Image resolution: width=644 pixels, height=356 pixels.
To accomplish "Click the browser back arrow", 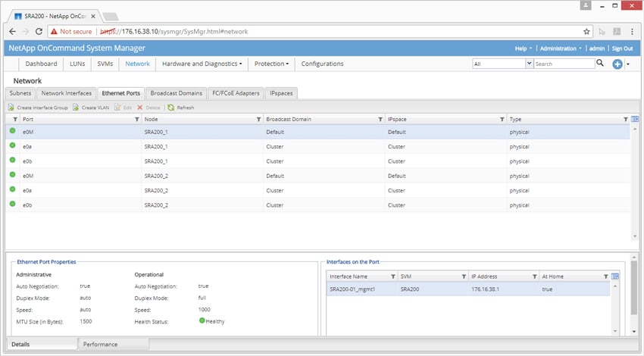I will pyautogui.click(x=12, y=32).
